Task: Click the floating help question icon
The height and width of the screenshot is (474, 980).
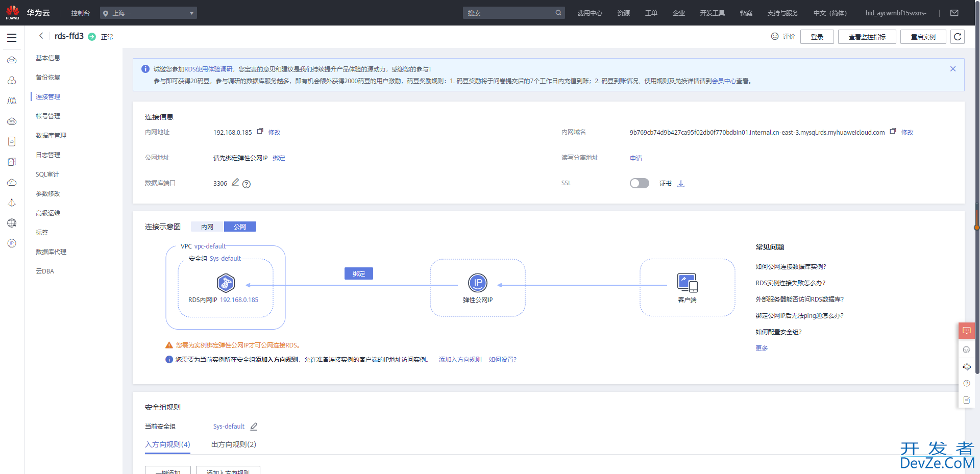Action: pos(967,384)
